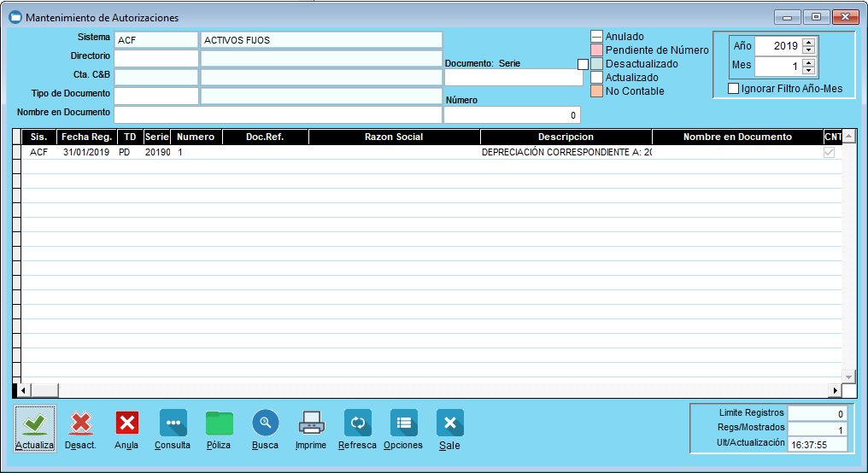Click the Fecha Reg. column header
This screenshot has height=473, width=868.
click(x=86, y=137)
